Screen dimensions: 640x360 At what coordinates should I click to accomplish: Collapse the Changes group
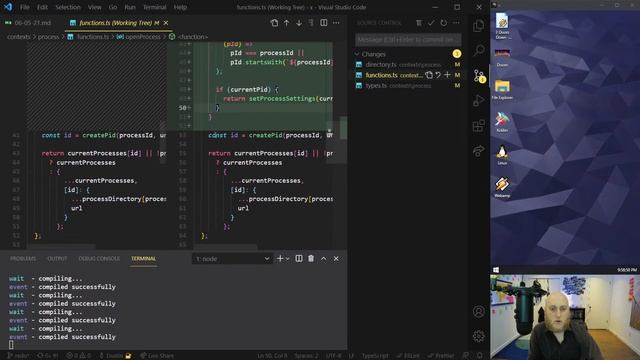click(357, 54)
